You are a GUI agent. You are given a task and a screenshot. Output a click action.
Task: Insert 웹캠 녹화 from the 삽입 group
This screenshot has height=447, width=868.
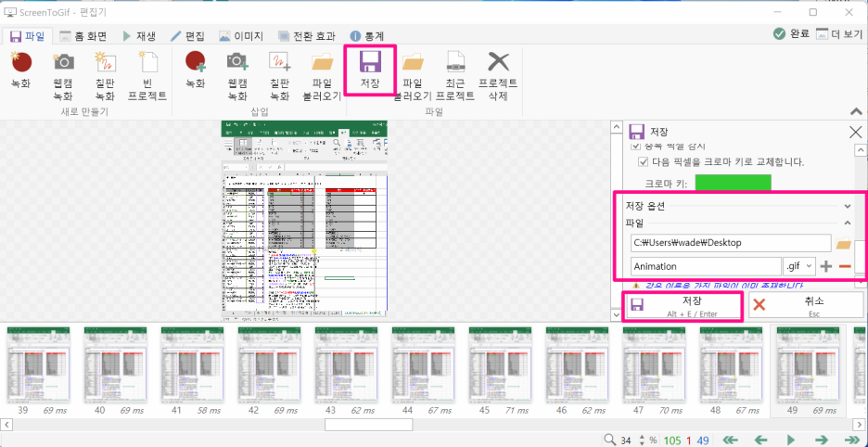[x=236, y=76]
